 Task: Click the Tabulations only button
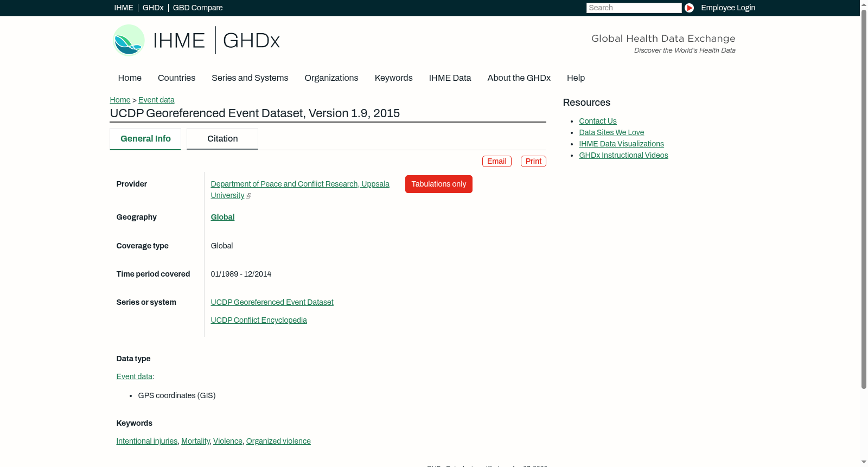(439, 184)
